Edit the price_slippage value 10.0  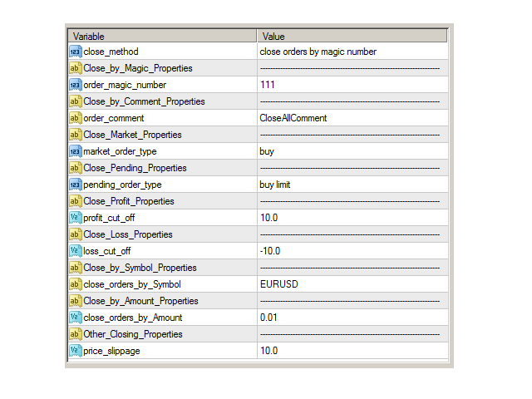(x=269, y=351)
